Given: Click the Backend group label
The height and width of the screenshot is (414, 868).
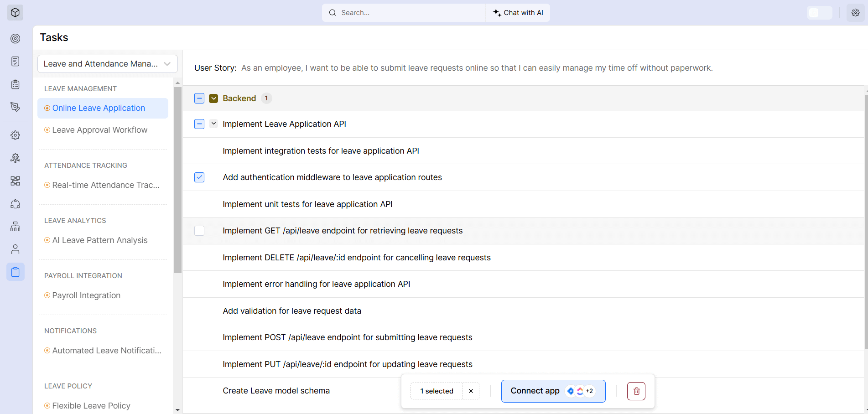Looking at the screenshot, I should [x=239, y=98].
